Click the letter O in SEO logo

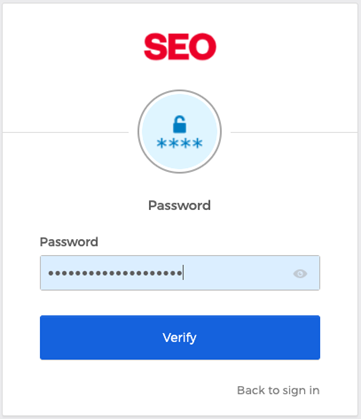tap(204, 47)
